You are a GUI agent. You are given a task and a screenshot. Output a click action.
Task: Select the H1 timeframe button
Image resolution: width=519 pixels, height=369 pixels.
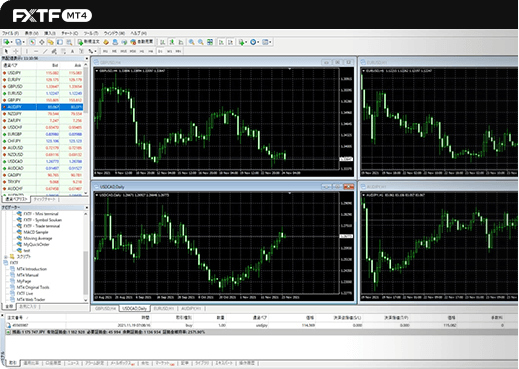tap(142, 51)
